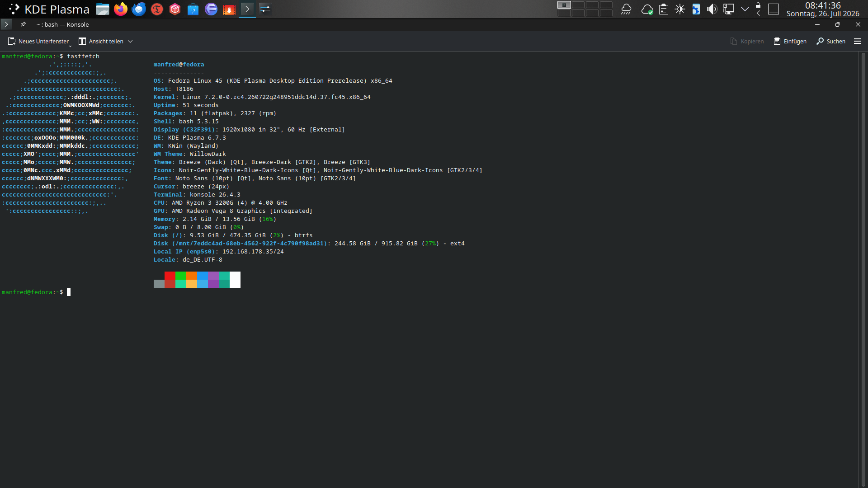Activate the Konsole task in the panel
Screen dimensions: 868x488
pos(247,9)
